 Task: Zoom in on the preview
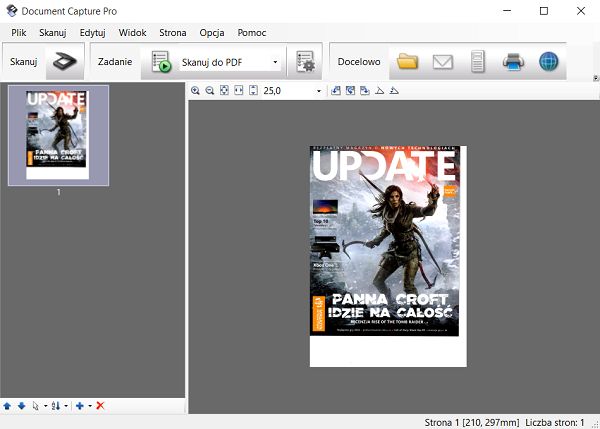click(x=195, y=91)
